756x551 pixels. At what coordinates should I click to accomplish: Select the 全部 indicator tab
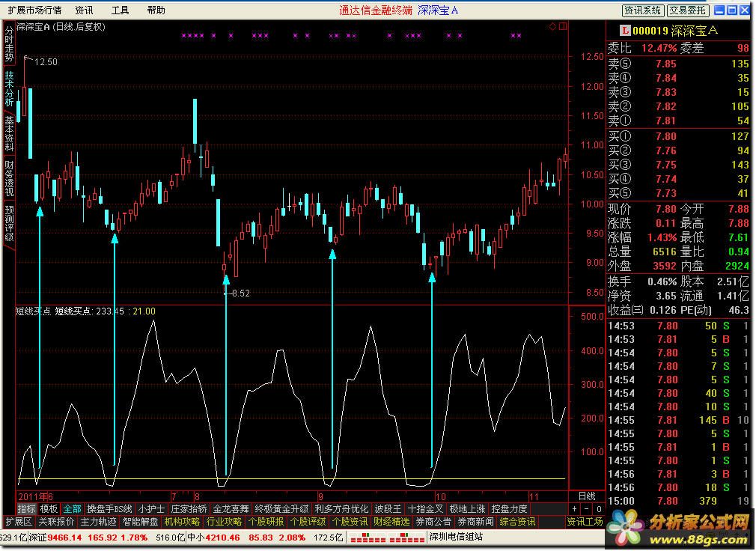coord(72,508)
